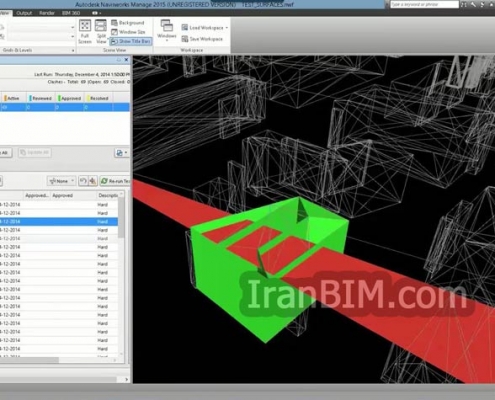Click the Update All button
This screenshot has height=400, width=495.
[34, 153]
